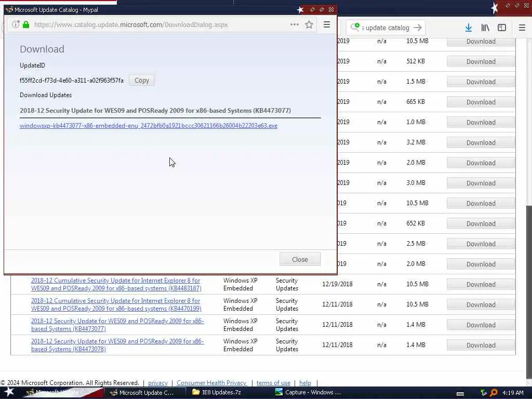Click Download for the KB4473077 row
532x399 pixels.
click(x=481, y=325)
